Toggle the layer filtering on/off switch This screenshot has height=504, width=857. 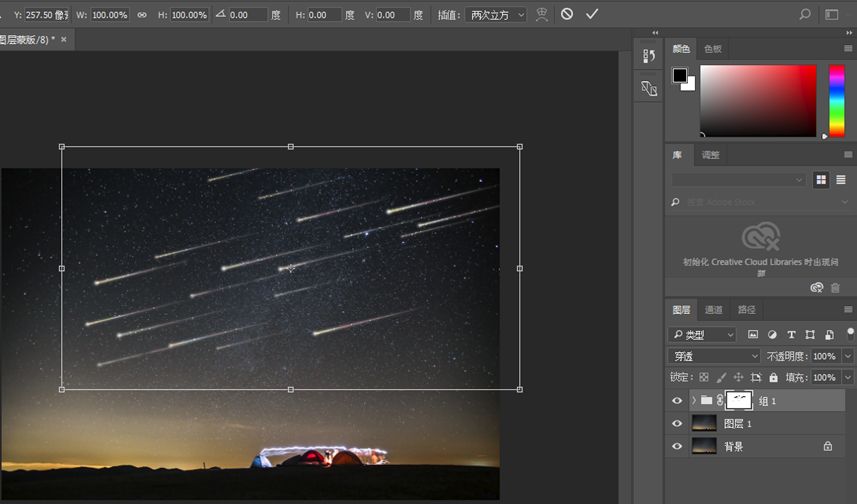[850, 333]
